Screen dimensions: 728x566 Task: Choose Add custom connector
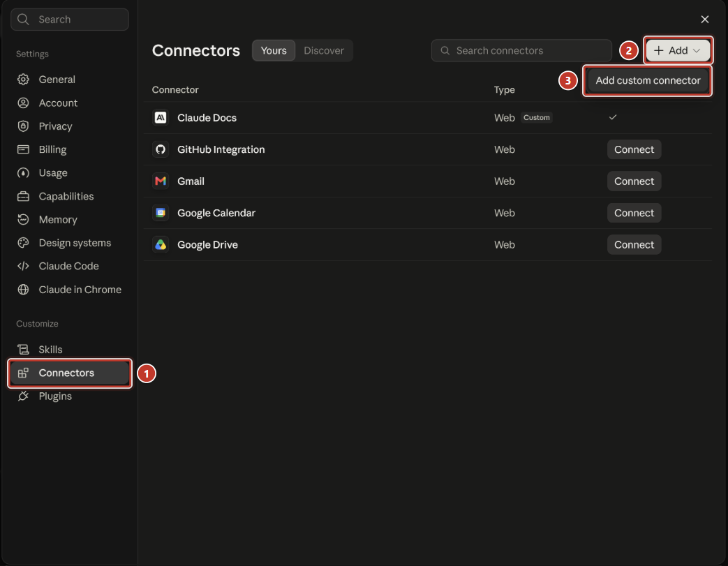coord(648,80)
